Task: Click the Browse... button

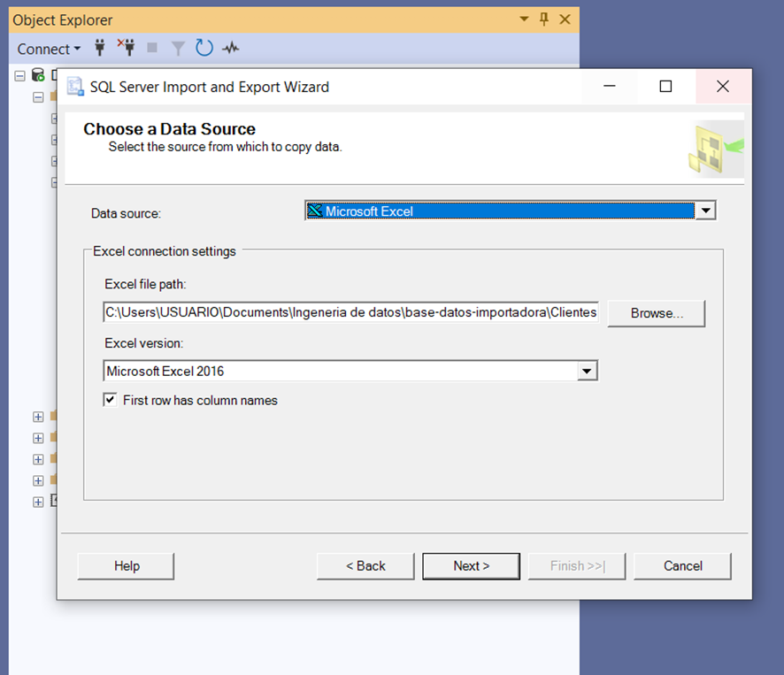Action: (657, 313)
